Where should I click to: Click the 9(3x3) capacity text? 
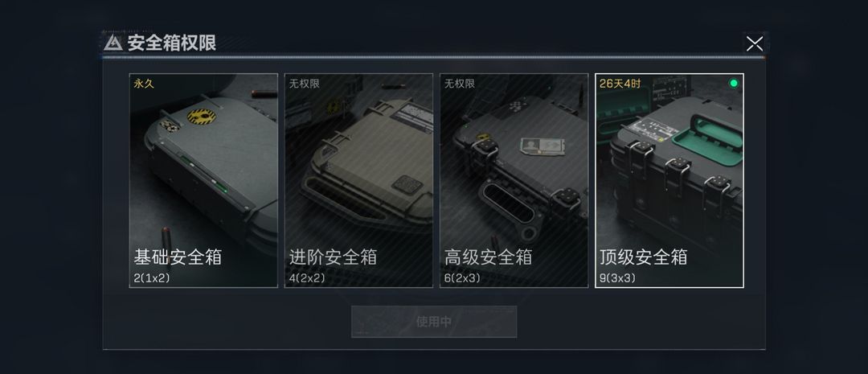[617, 278]
